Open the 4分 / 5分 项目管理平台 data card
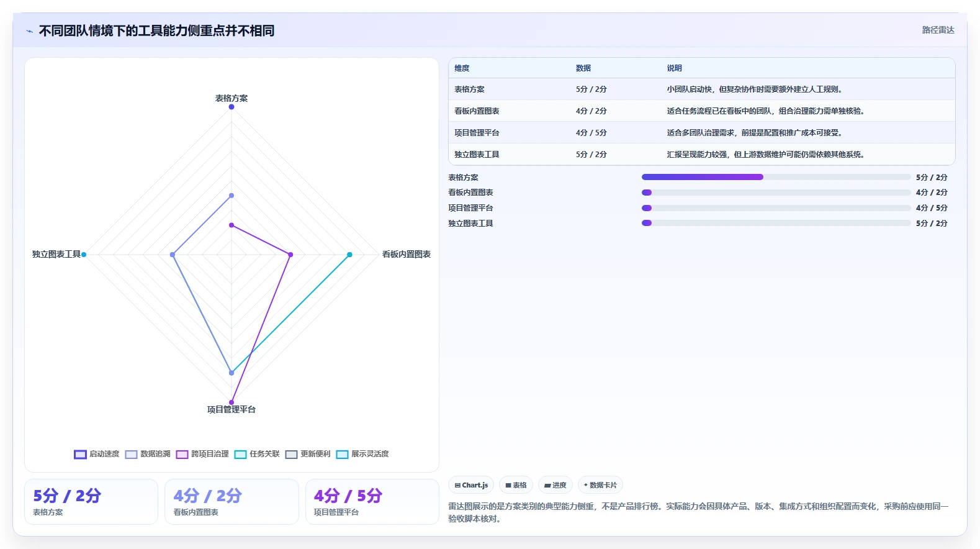Viewport: 980px width, 549px height. point(372,502)
